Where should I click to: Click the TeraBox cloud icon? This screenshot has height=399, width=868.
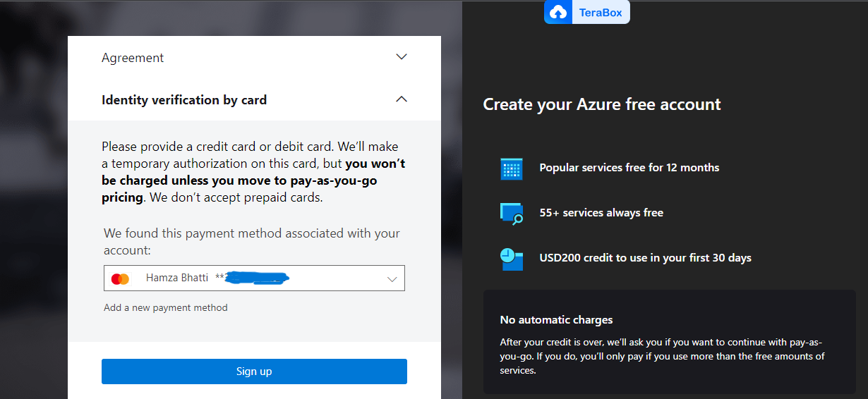click(x=558, y=12)
